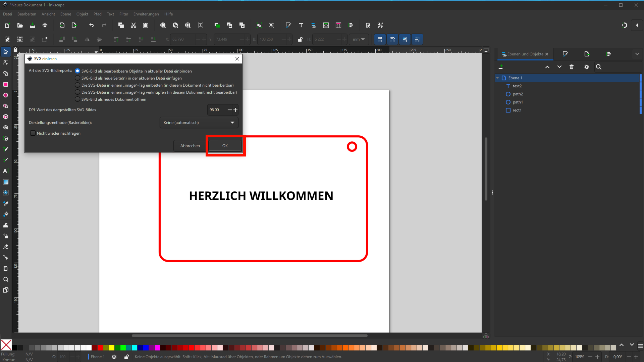Image resolution: width=644 pixels, height=362 pixels.
Task: Select the Spiral tool
Action: 6,128
